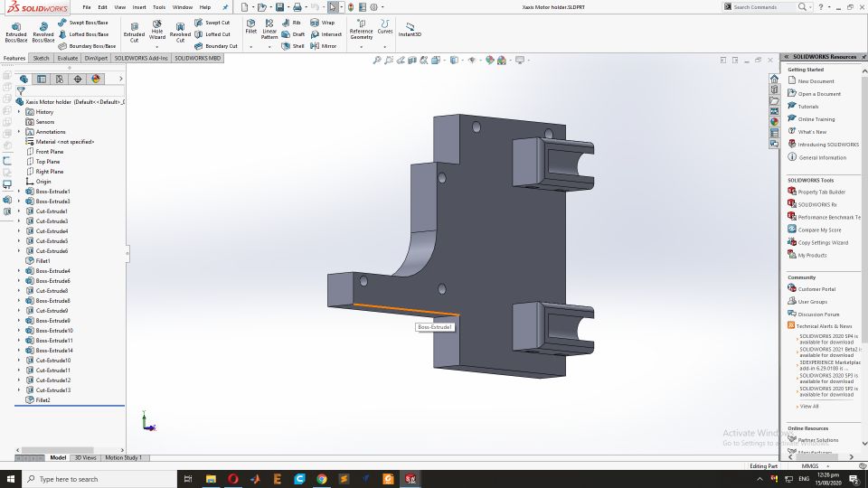Switch to the Sketch tab
This screenshot has height=488, width=868.
point(41,58)
